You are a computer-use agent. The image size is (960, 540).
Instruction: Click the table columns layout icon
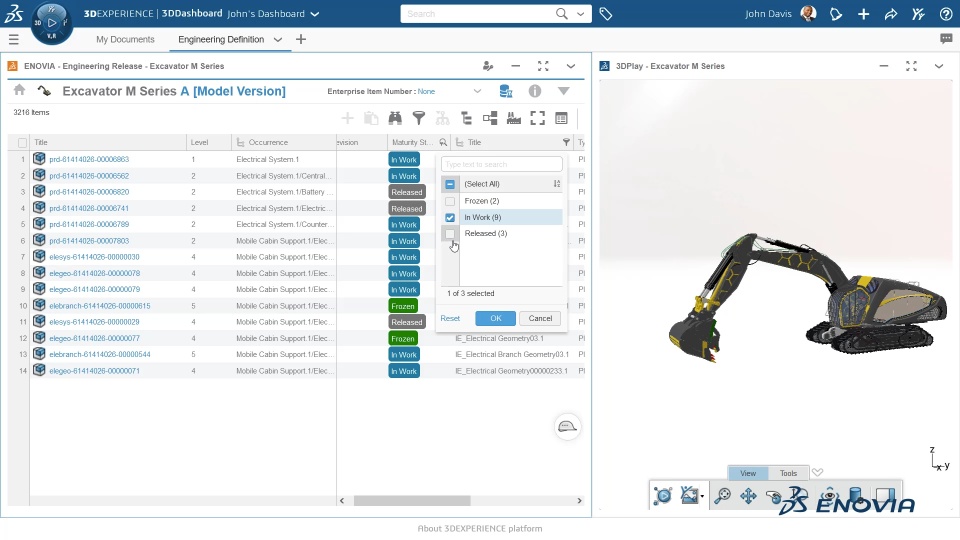[x=561, y=118]
